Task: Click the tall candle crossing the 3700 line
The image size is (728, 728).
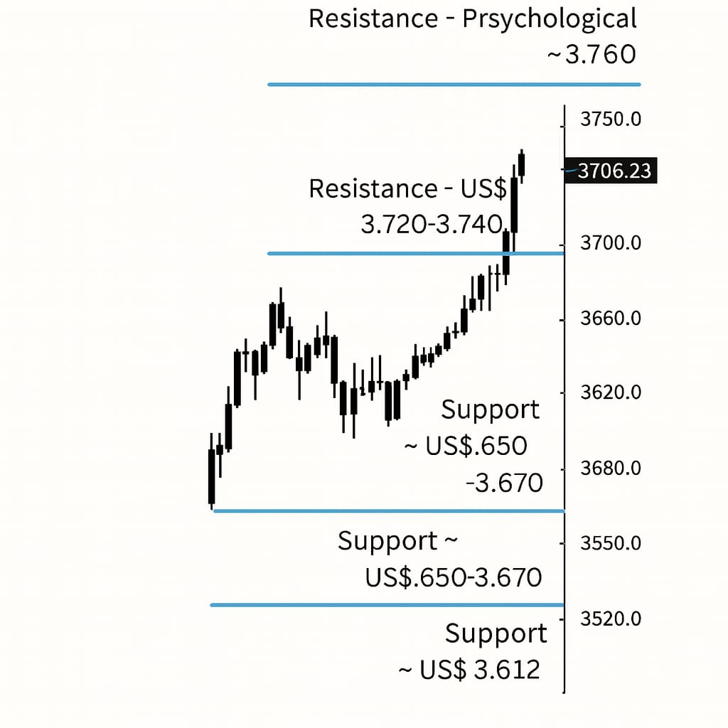Action: click(513, 205)
